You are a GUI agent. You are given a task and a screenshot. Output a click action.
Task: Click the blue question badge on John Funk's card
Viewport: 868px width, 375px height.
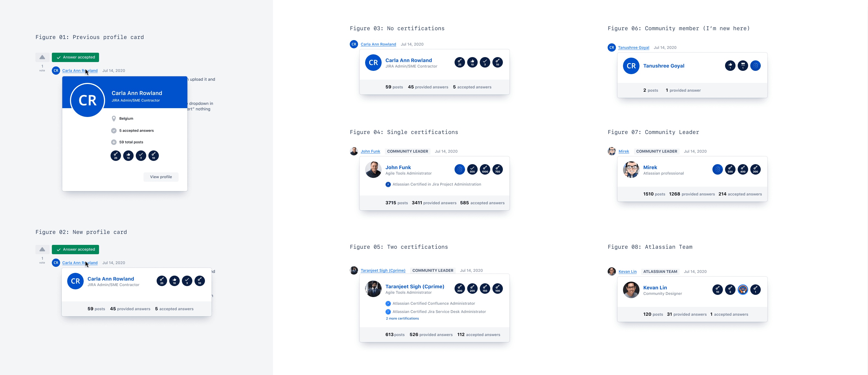(x=460, y=169)
